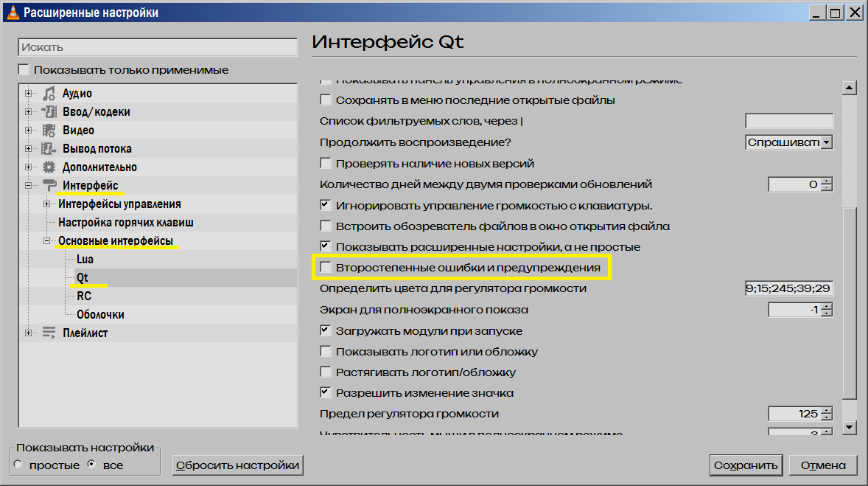Viewport: 868px width, 486px height.
Task: Click the Ввод/кодеки icon in tree
Action: 49,112
